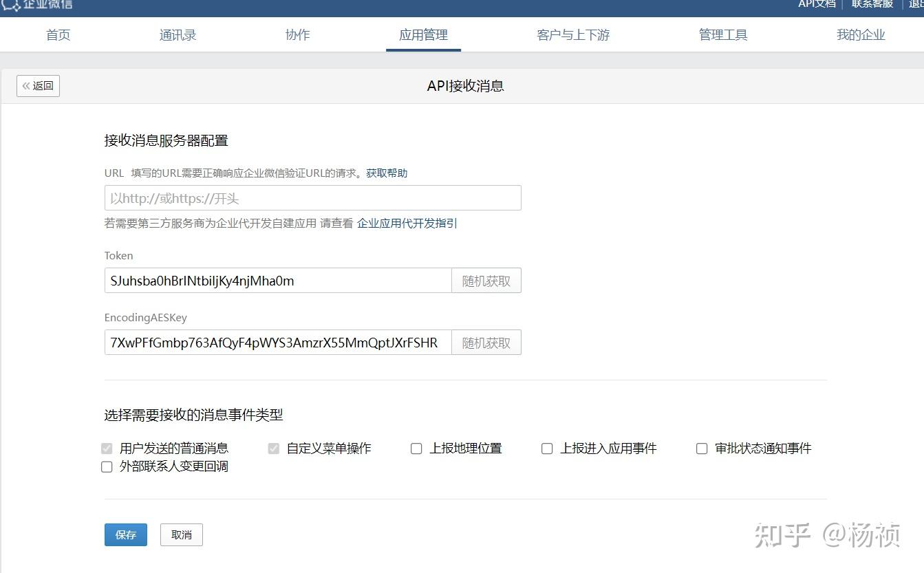Switch to the 协作 tab
Viewport: 924px width, 573px height.
click(297, 34)
